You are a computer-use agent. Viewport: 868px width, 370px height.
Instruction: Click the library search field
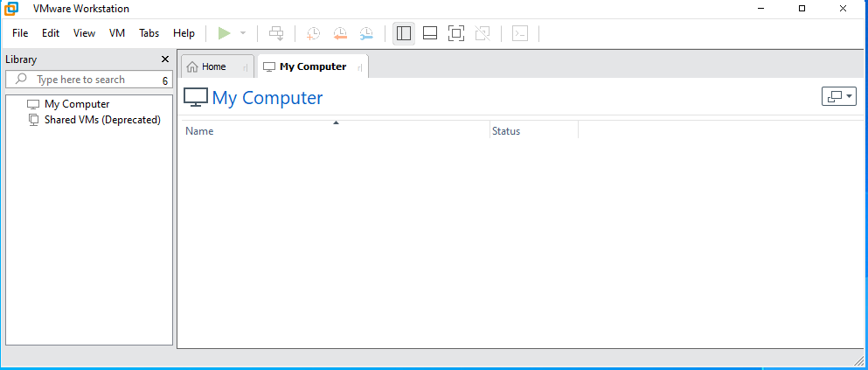tap(88, 80)
